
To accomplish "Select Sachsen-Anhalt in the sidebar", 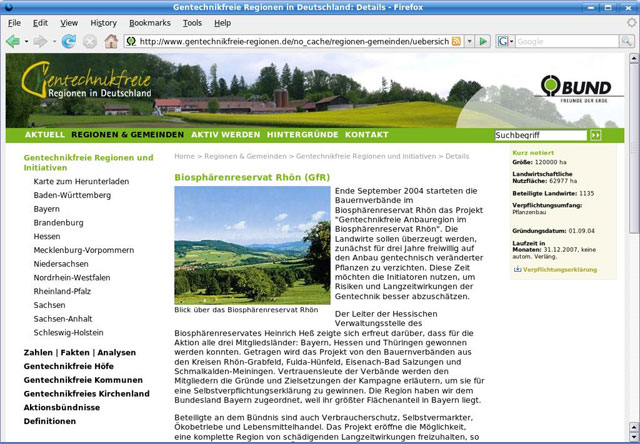I will pyautogui.click(x=63, y=319).
